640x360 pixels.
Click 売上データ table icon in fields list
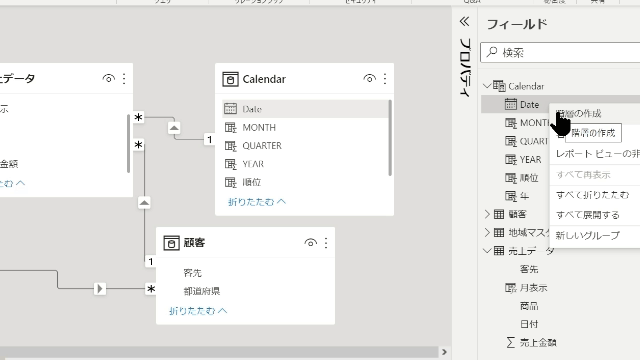(x=499, y=251)
